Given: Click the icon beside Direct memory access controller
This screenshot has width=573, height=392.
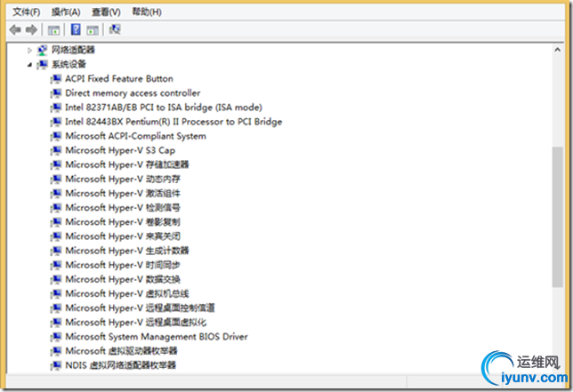Looking at the screenshot, I should coord(56,93).
